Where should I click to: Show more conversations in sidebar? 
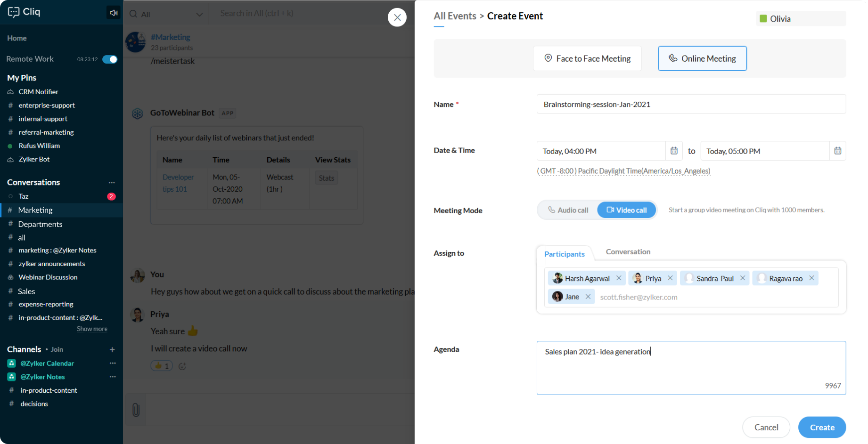pyautogui.click(x=92, y=329)
